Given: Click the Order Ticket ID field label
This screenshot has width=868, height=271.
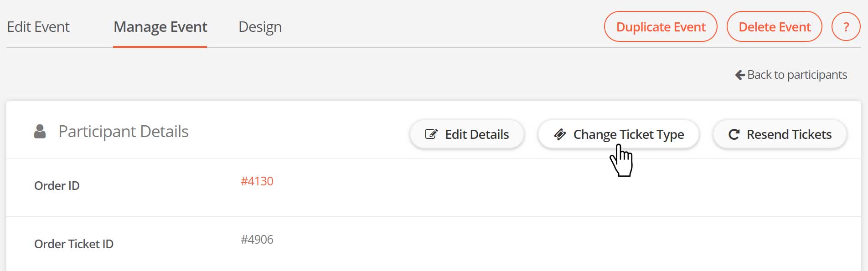Looking at the screenshot, I should point(74,244).
